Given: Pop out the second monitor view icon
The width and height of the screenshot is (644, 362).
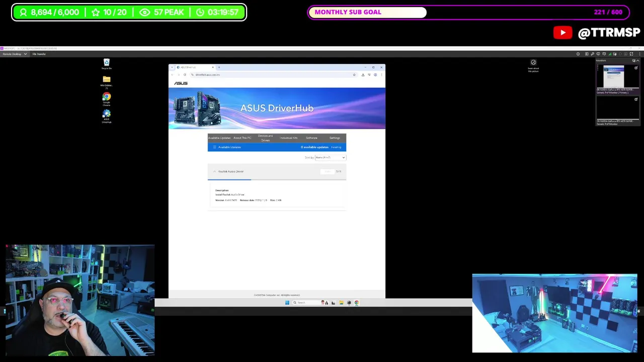Looking at the screenshot, I should tap(636, 100).
